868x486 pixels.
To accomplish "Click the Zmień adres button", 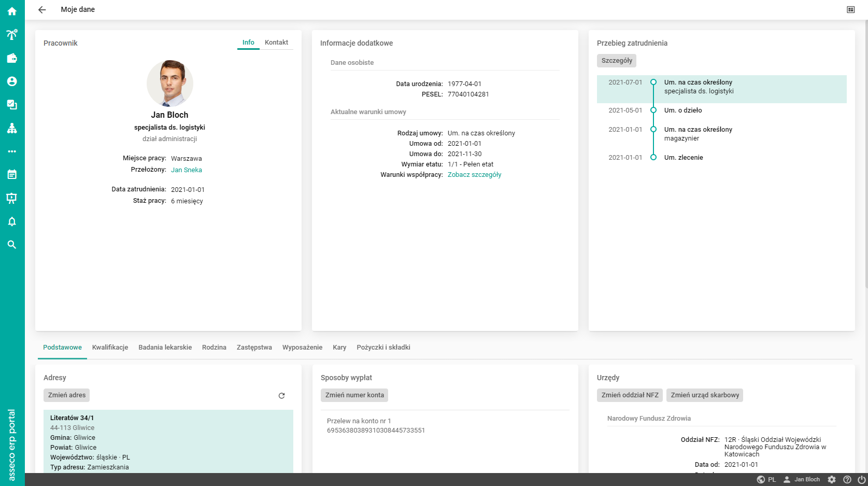I will pyautogui.click(x=67, y=395).
